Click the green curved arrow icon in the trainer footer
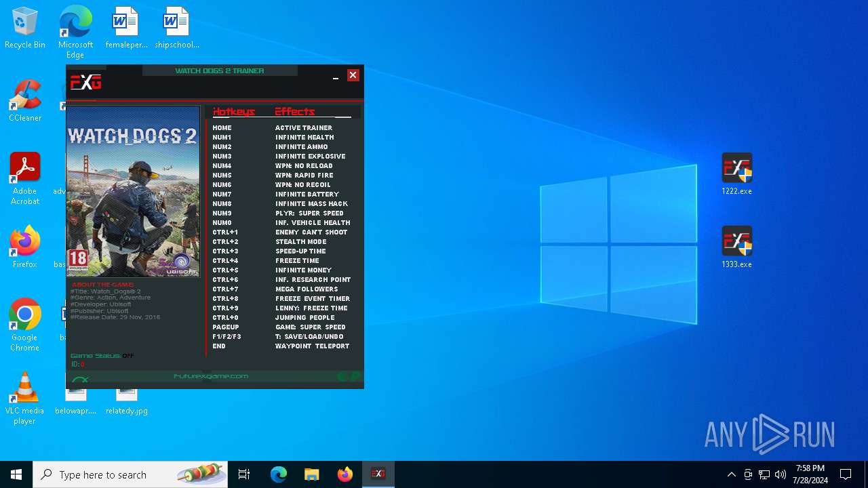The height and width of the screenshot is (488, 868). point(80,380)
